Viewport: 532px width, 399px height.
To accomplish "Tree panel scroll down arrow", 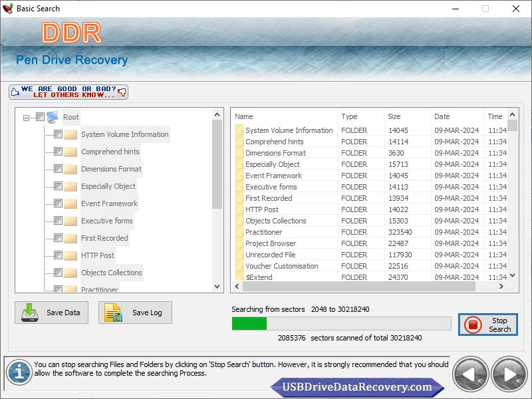I will coord(217,287).
